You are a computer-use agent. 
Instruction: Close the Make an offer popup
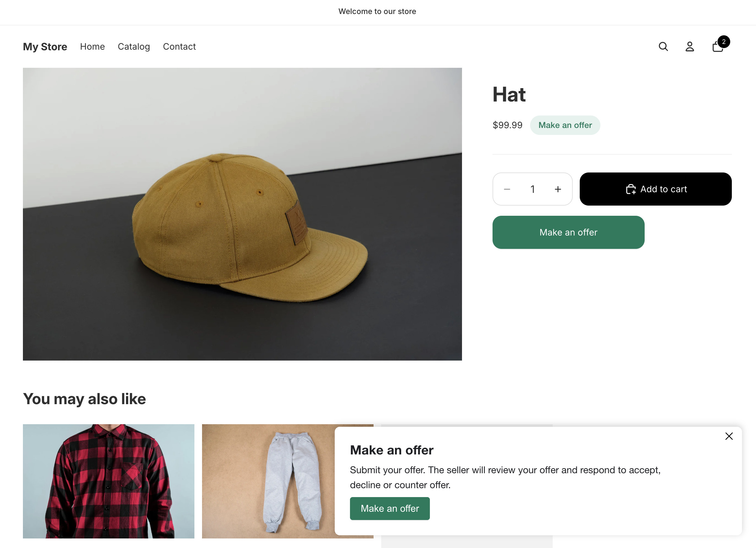tap(729, 436)
